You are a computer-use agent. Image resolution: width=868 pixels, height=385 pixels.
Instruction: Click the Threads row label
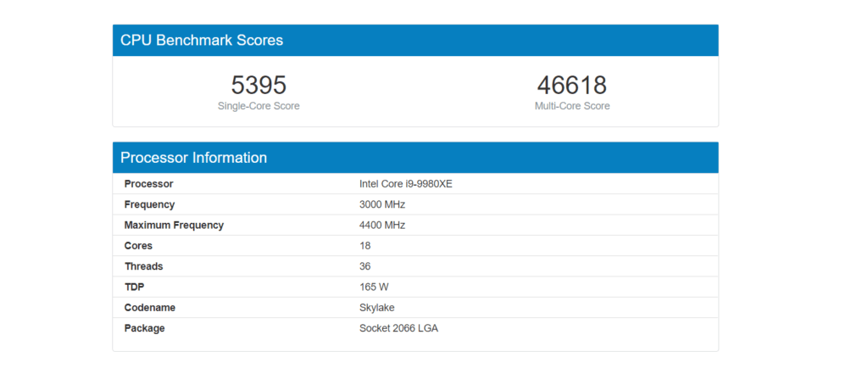point(143,266)
